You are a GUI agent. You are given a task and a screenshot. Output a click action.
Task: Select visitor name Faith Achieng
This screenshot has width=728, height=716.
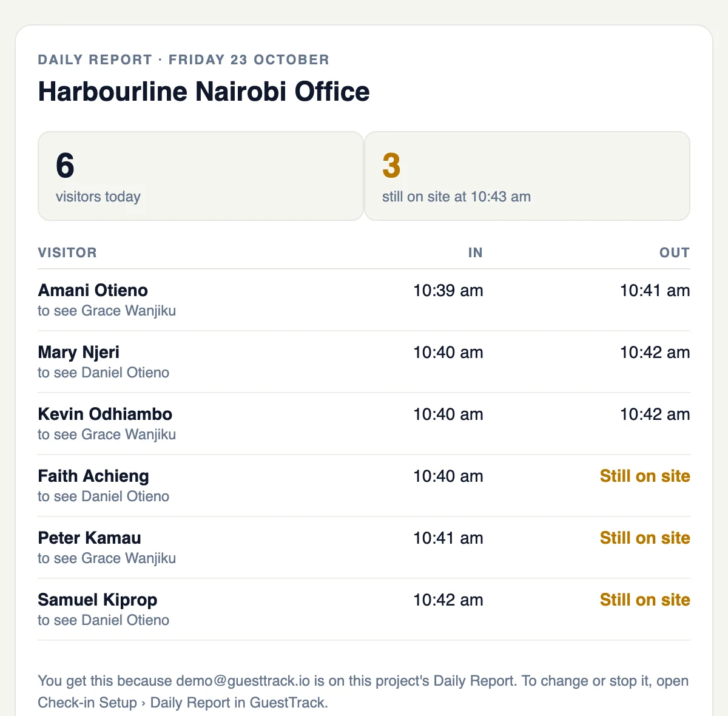[93, 476]
